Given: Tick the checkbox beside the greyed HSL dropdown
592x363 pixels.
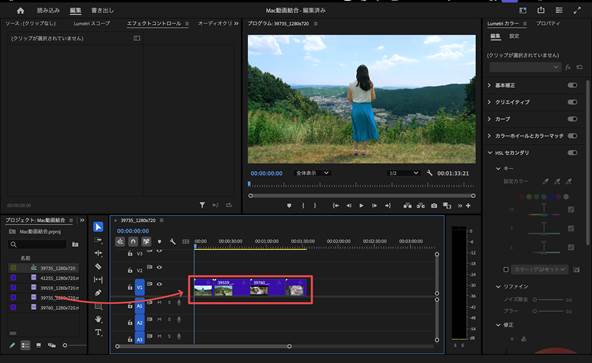Looking at the screenshot, I should click(506, 269).
